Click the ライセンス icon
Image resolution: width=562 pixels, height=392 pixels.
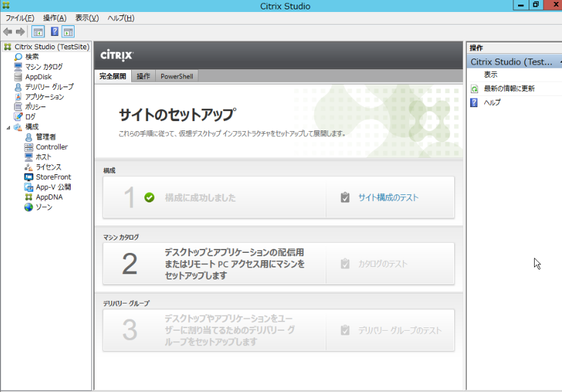coord(29,167)
